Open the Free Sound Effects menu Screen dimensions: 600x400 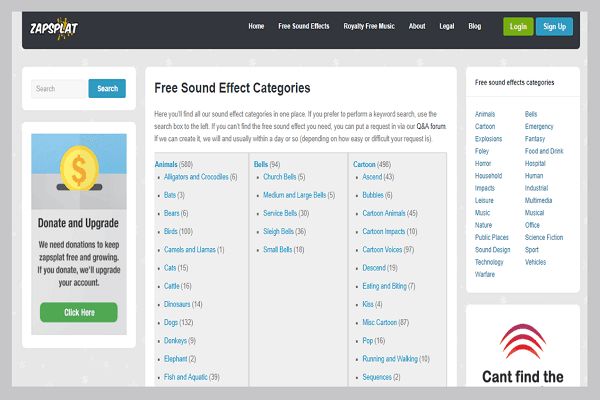pyautogui.click(x=304, y=26)
